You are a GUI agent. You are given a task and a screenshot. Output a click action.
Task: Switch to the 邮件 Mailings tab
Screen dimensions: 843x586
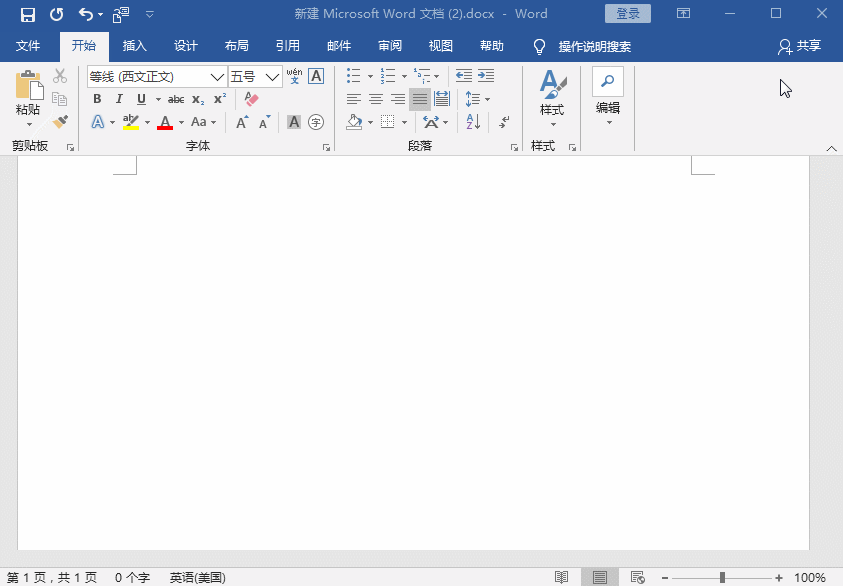(339, 46)
